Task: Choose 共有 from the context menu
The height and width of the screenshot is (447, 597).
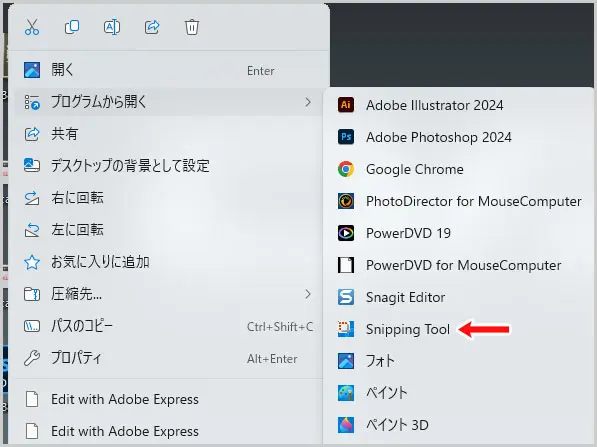Action: click(168, 134)
